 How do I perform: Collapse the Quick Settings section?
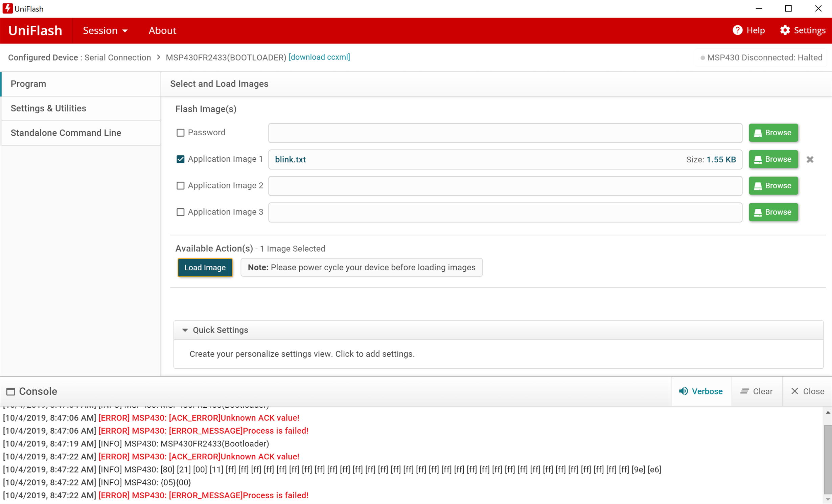coord(185,330)
